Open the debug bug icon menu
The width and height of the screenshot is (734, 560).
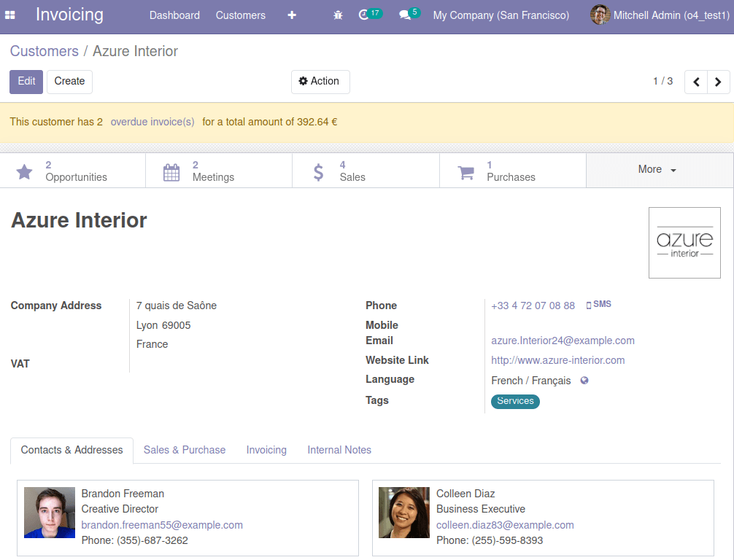pos(338,15)
